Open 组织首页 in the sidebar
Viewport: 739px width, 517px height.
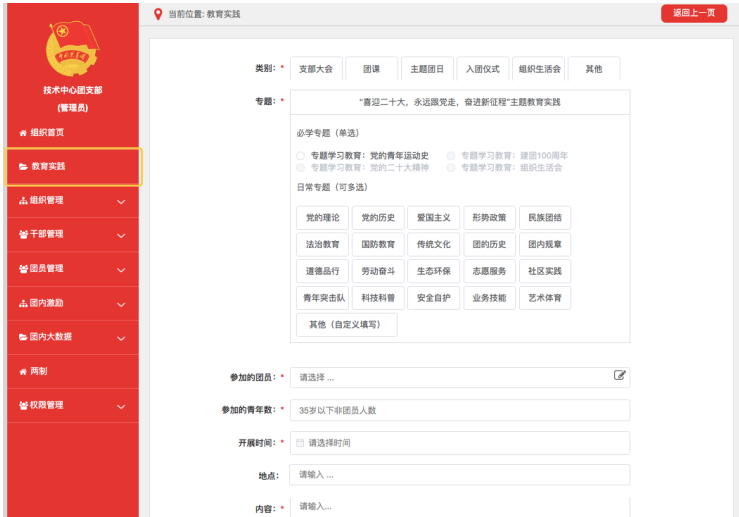coord(73,132)
